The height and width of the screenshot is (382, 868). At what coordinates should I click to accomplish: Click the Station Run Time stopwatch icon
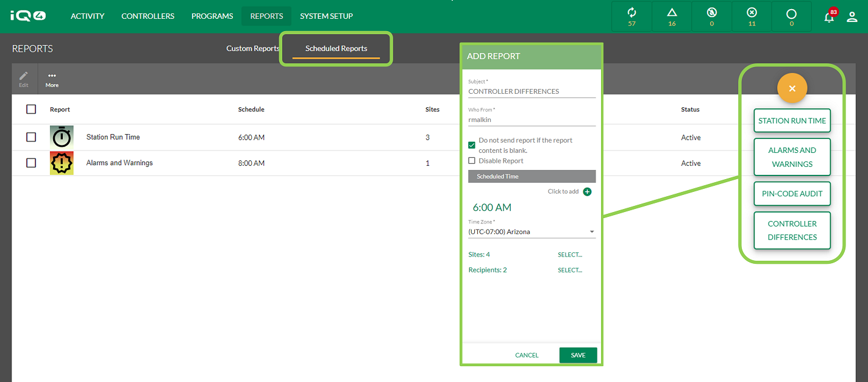coord(62,137)
